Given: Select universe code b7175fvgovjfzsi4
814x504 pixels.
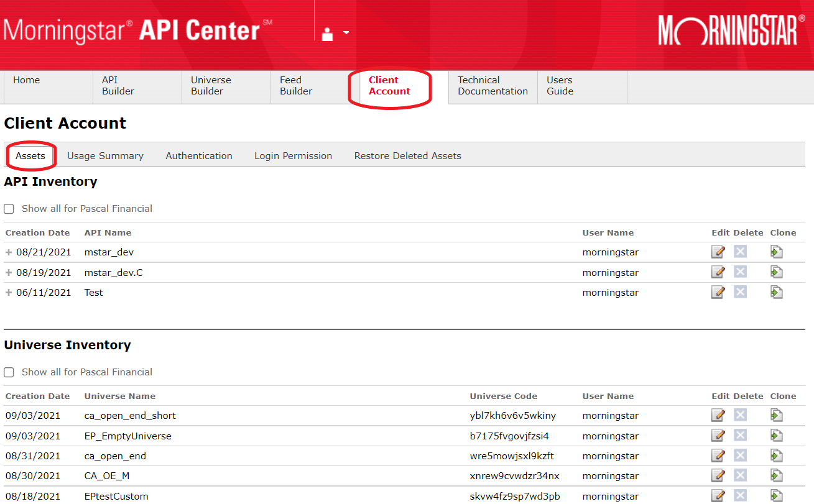Looking at the screenshot, I should tap(509, 436).
